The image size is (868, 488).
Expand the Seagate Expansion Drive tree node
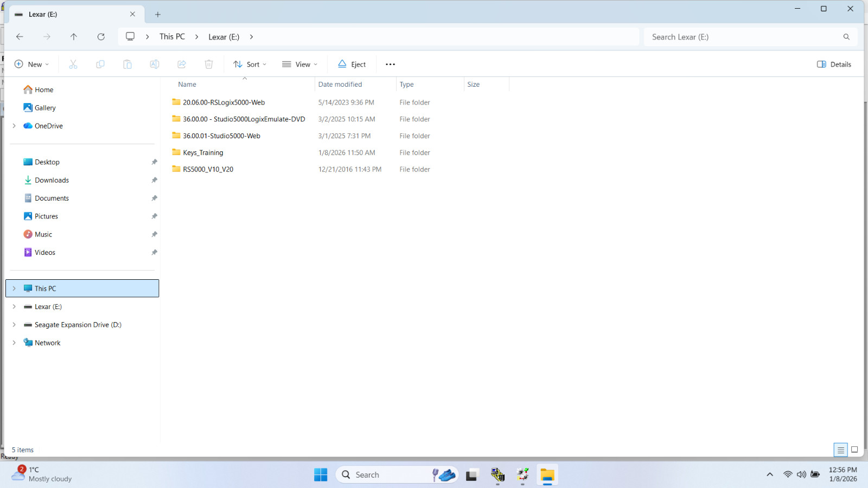[14, 325]
